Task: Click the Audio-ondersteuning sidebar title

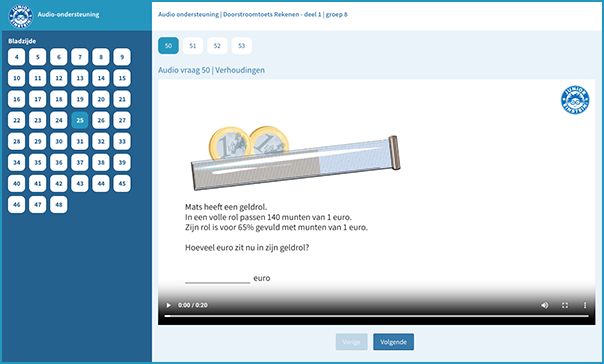Action: 68,15
